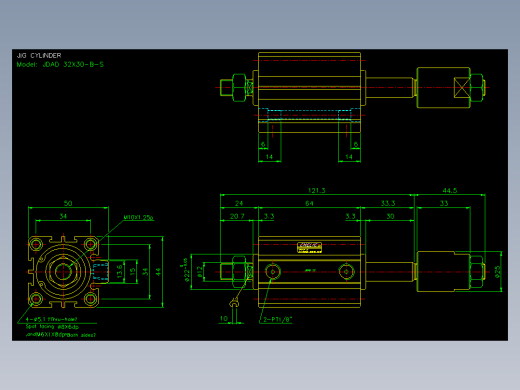Click the 121.3 overall length dimension

[316, 190]
